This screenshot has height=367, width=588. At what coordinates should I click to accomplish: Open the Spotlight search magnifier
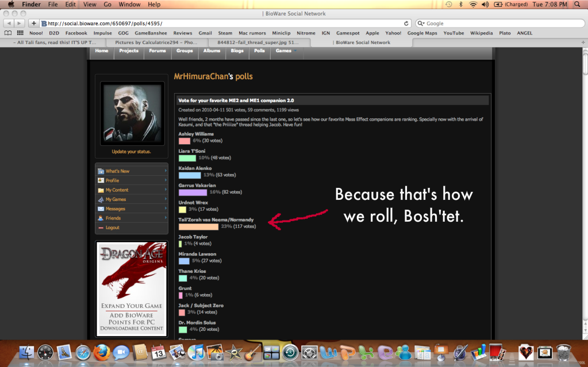(x=577, y=4)
